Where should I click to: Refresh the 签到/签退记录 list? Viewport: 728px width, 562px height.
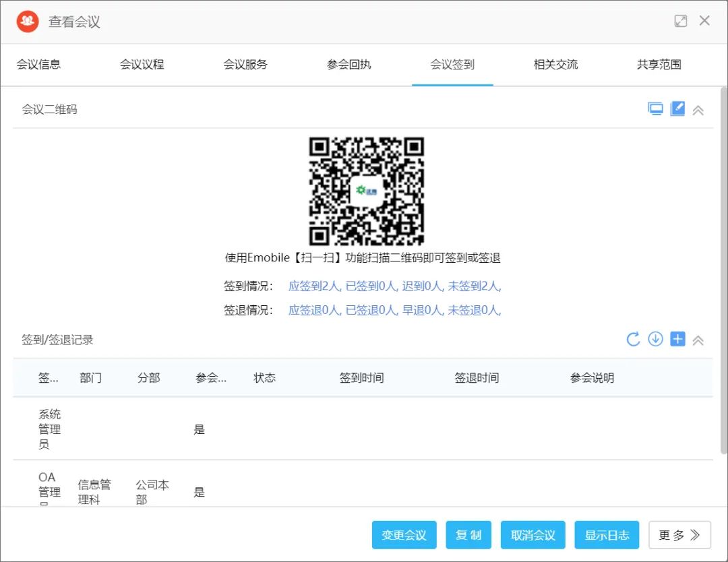coord(633,339)
